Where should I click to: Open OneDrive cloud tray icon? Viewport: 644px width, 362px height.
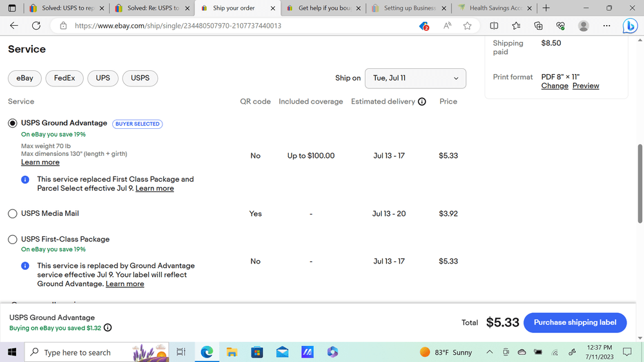pyautogui.click(x=522, y=352)
